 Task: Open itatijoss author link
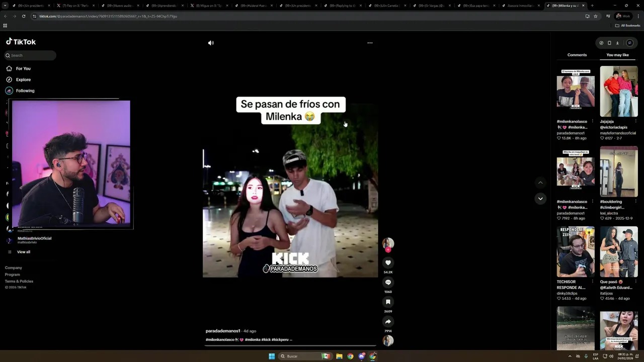pos(607,294)
